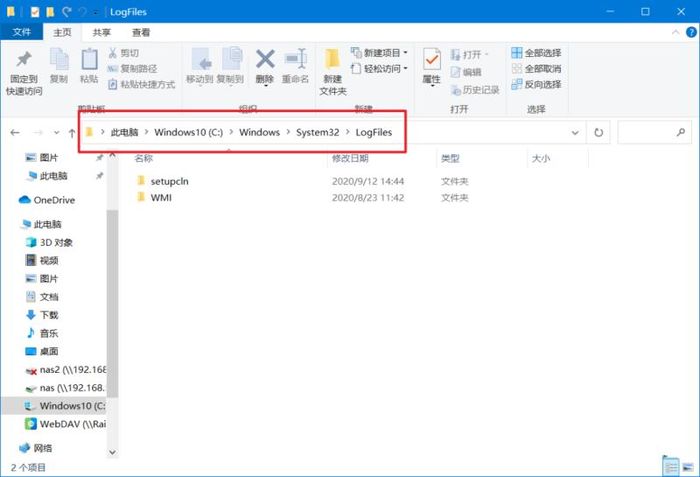
Task: Sort by Size (大小) column header
Action: click(541, 158)
